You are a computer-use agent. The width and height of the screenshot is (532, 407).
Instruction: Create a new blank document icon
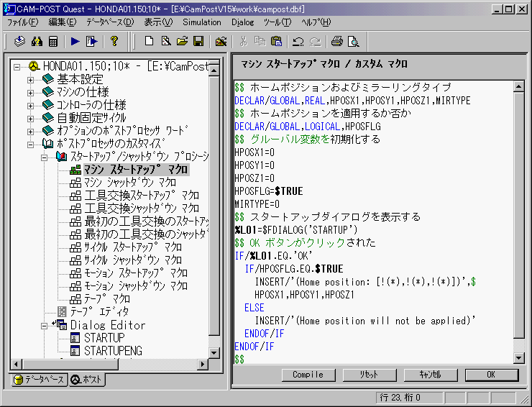pos(149,42)
